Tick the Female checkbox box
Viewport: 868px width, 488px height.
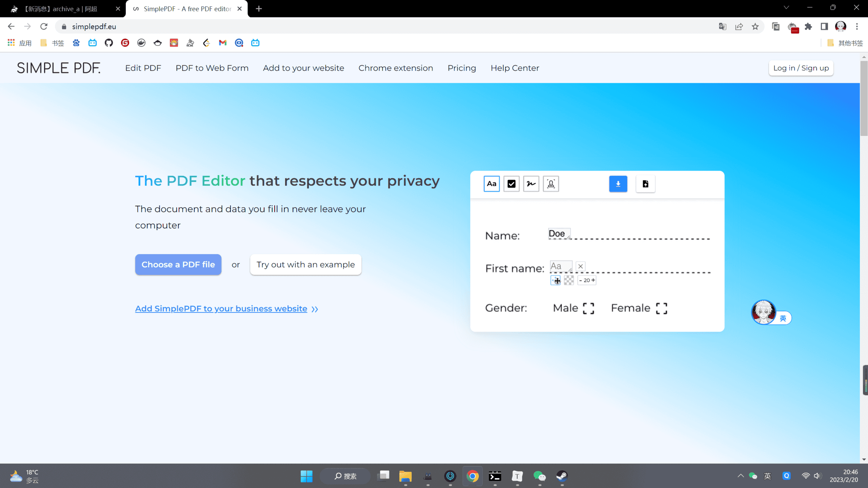(661, 308)
